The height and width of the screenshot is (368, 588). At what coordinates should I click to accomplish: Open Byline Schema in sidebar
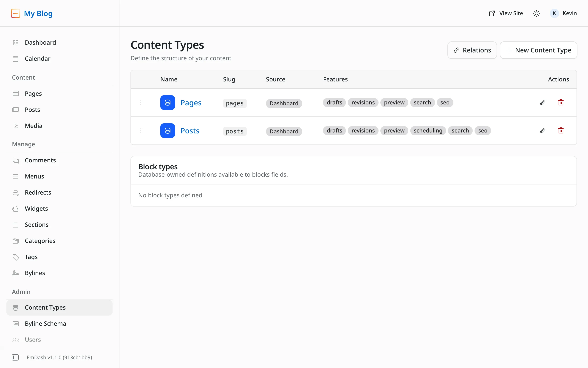pos(59,323)
